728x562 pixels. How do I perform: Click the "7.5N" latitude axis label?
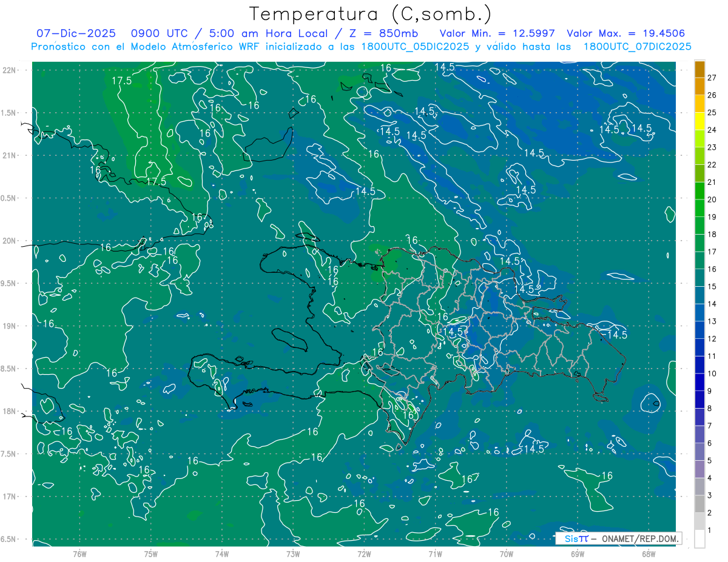[x=9, y=454]
